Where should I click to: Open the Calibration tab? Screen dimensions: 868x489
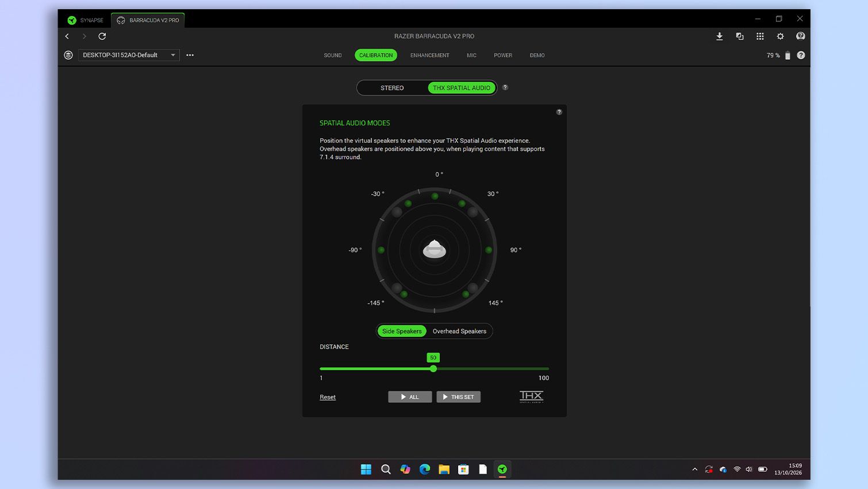376,55
